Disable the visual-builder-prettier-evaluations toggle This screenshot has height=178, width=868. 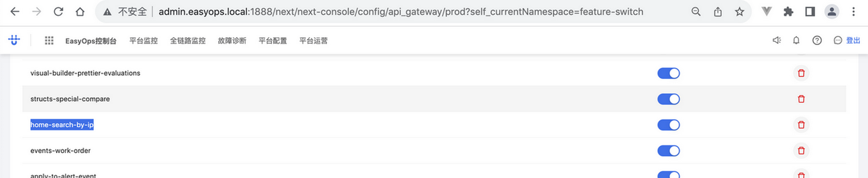click(x=669, y=73)
